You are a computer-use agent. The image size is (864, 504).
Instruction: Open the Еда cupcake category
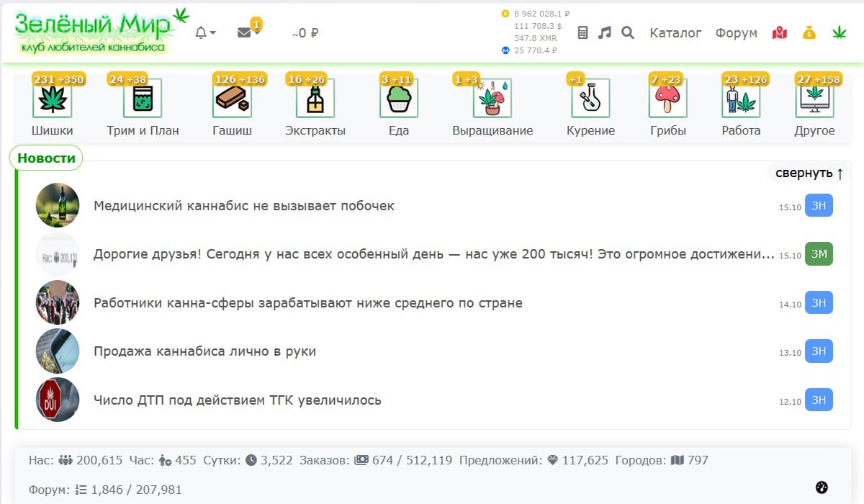(398, 99)
